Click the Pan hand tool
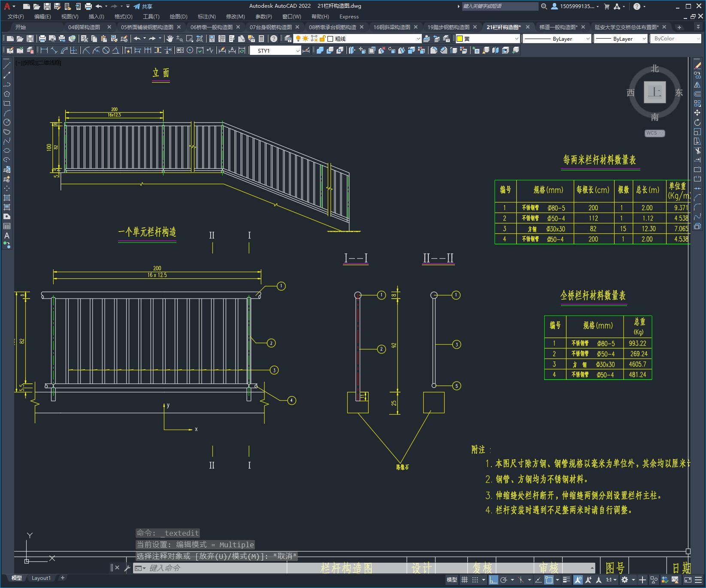This screenshot has width=706, height=588. point(170,39)
